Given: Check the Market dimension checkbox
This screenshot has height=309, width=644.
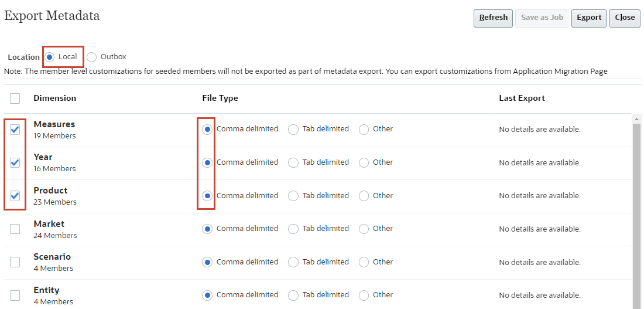Looking at the screenshot, I should pos(15,229).
